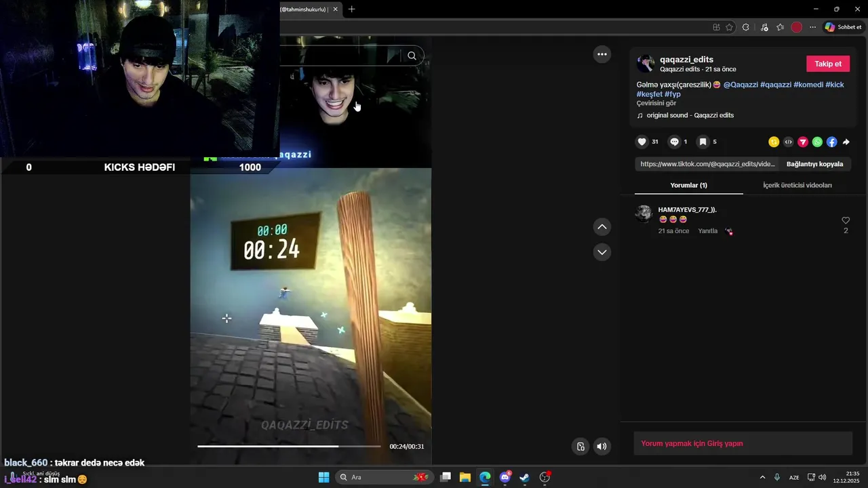Open the #kick hashtag
Image resolution: width=868 pixels, height=488 pixels.
835,85
